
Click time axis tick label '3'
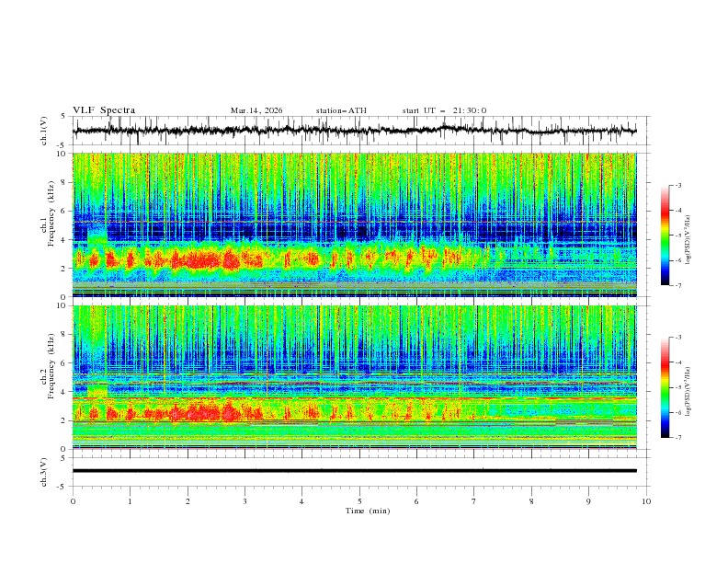pyautogui.click(x=245, y=501)
